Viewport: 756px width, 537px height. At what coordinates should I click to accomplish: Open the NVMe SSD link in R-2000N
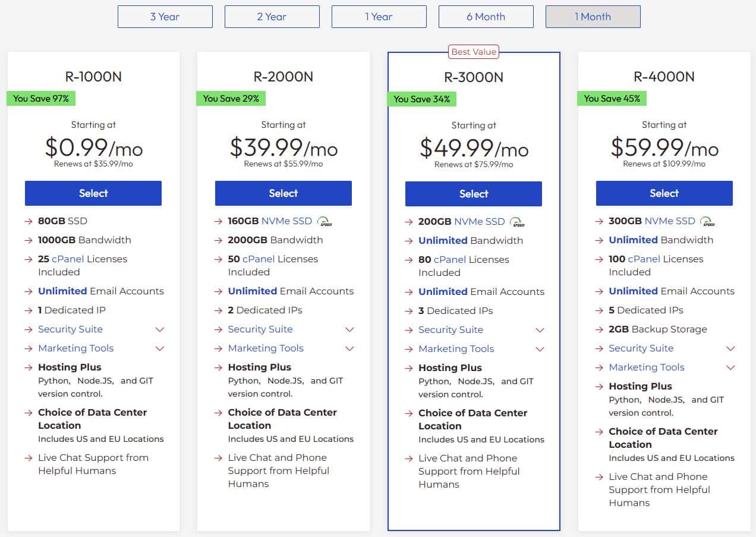click(286, 221)
